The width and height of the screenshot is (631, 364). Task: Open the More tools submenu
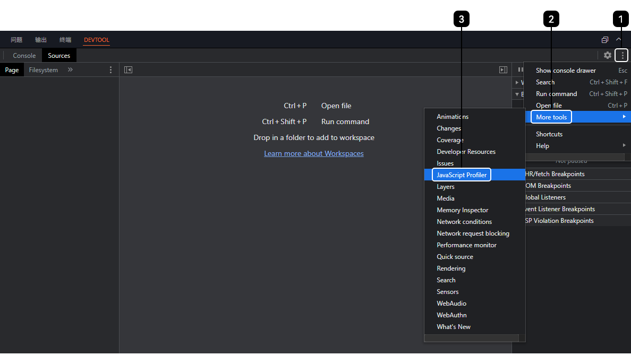pyautogui.click(x=578, y=117)
